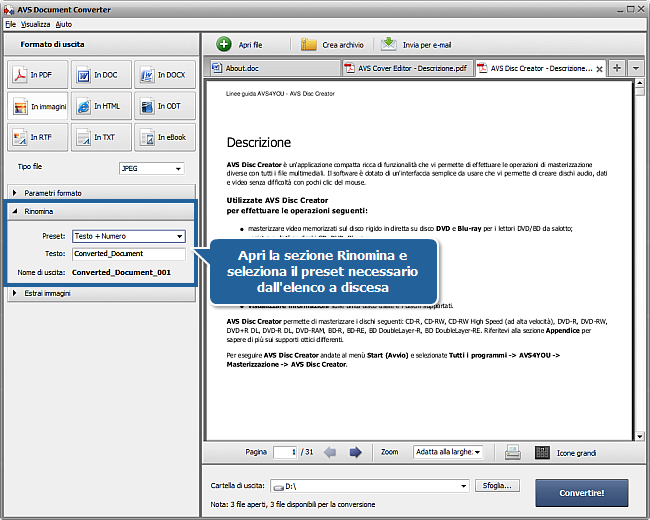The height and width of the screenshot is (520, 650).
Task: Open the Visualizza menu
Action: 35,22
